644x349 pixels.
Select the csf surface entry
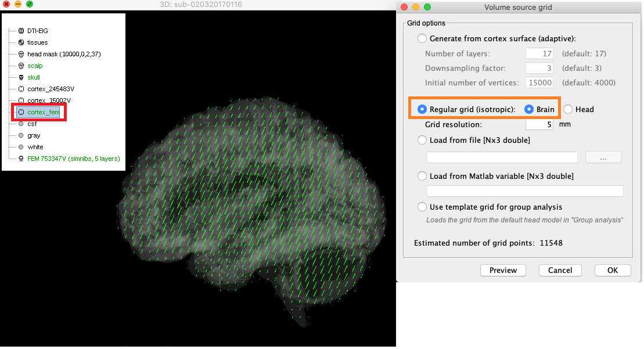pos(32,124)
